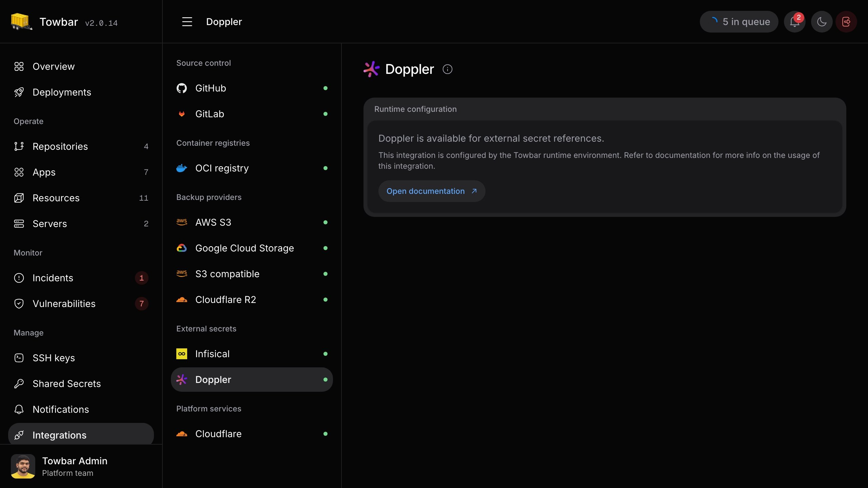Click the Vulnerabilities count badge 7
The height and width of the screenshot is (488, 868).
click(142, 304)
